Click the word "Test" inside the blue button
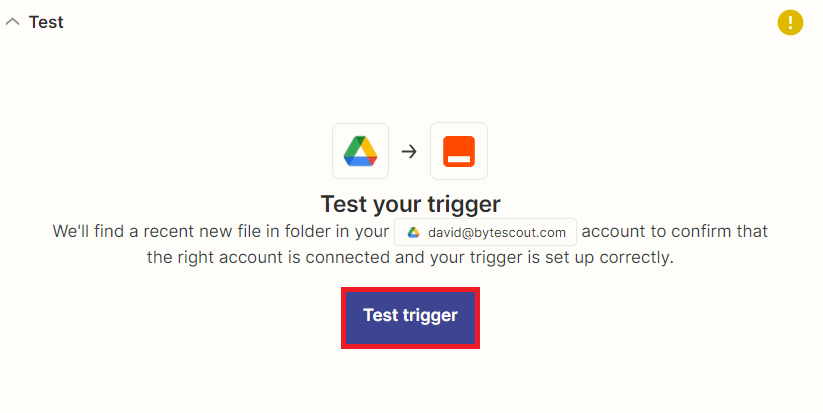 tap(380, 315)
